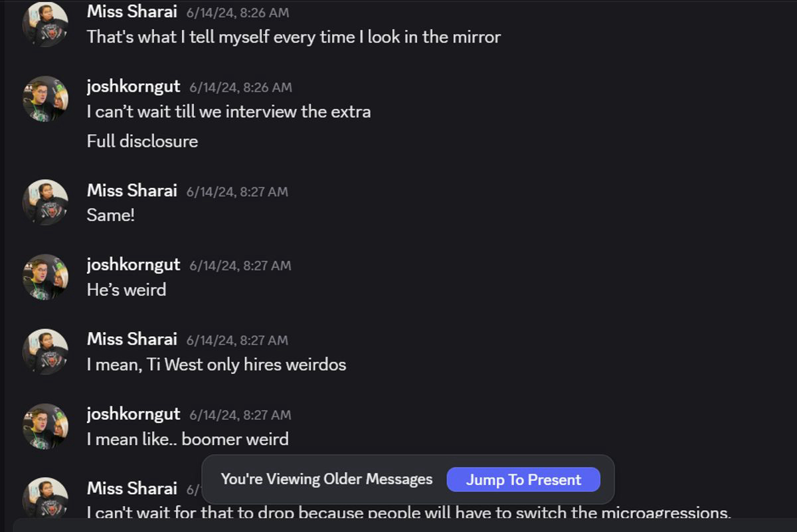Open the joshkorngut username above the interview message
The height and width of the screenshot is (532, 797).
point(133,86)
